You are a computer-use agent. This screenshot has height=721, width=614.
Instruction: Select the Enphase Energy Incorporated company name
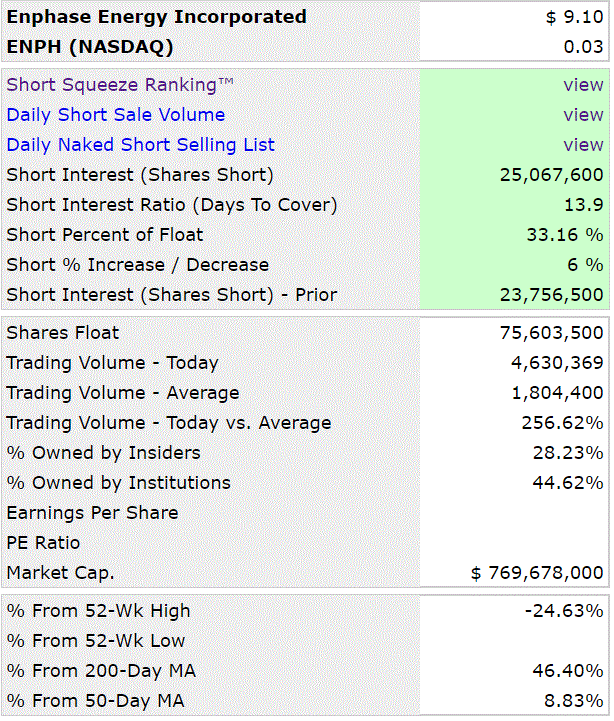[x=156, y=17]
